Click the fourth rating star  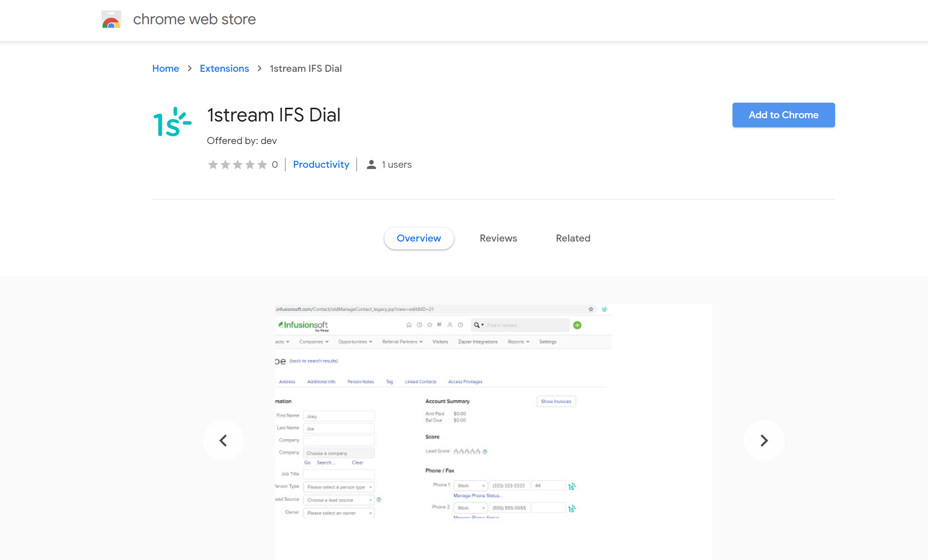[x=250, y=165]
